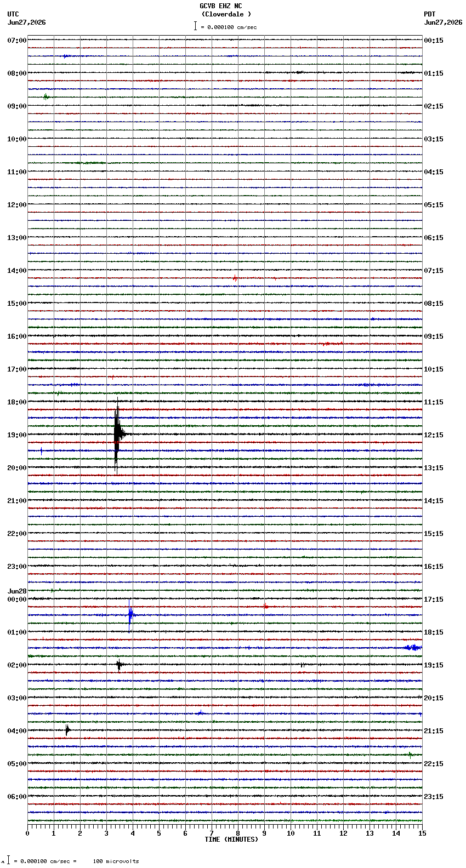The image size is (466, 868).
Task: Click the footer scale text 100 microvolts
Action: click(116, 861)
